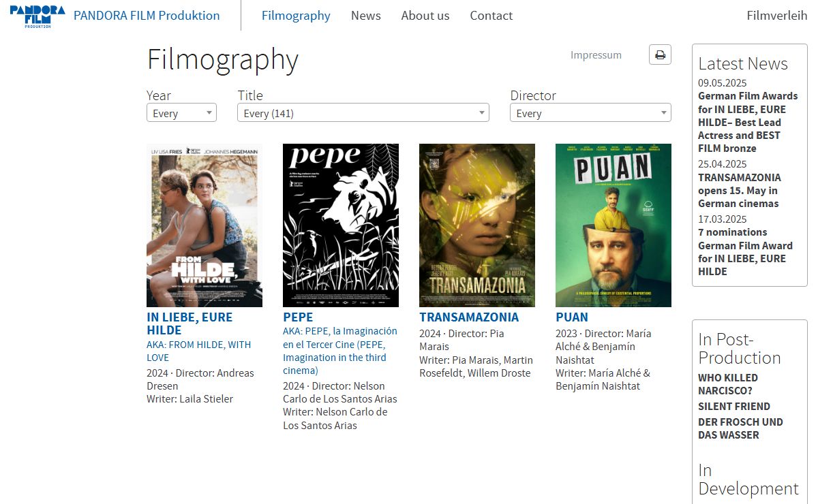Open the Director filter dropdown

point(590,113)
